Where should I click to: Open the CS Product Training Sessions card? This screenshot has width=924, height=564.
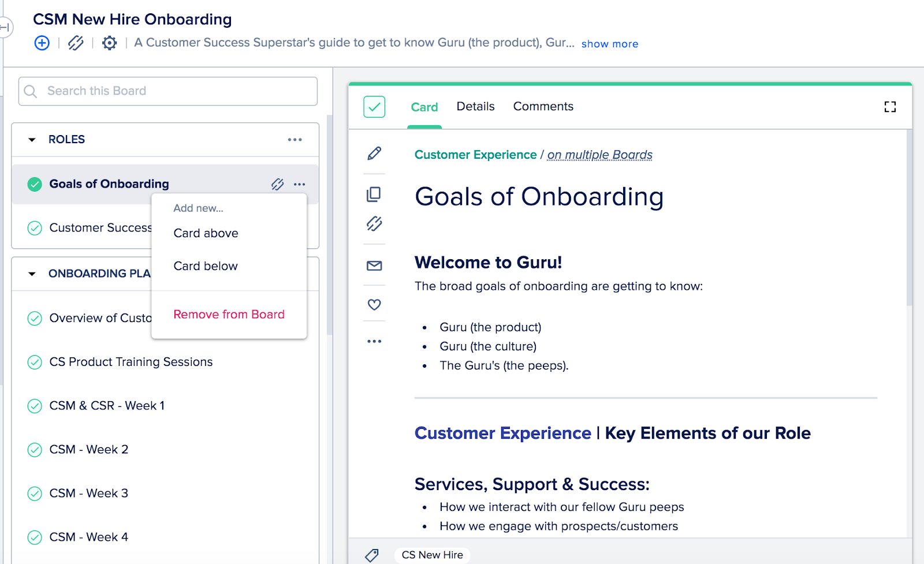(131, 362)
